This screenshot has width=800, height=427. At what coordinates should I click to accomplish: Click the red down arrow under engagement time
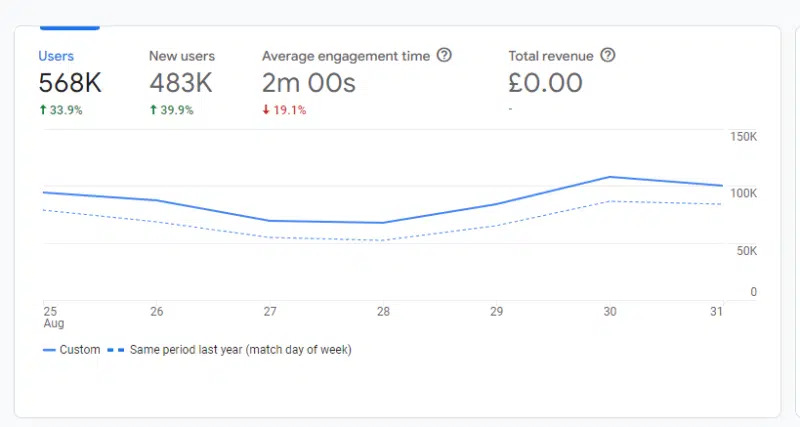click(266, 110)
